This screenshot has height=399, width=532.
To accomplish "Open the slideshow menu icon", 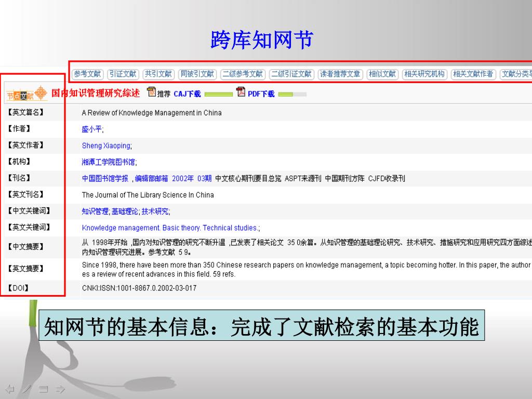I will (44, 389).
